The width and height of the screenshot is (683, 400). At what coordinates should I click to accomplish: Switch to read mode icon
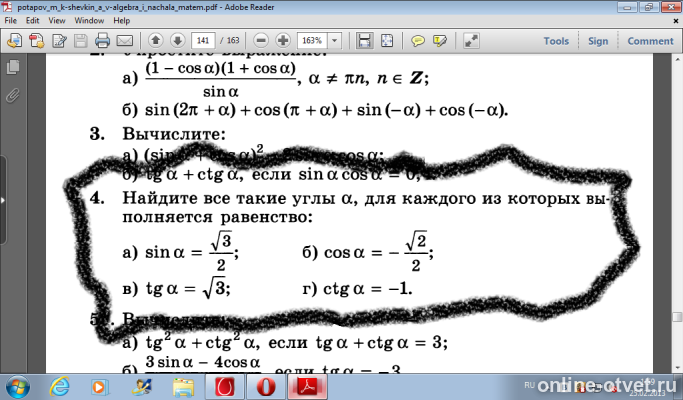(x=471, y=41)
